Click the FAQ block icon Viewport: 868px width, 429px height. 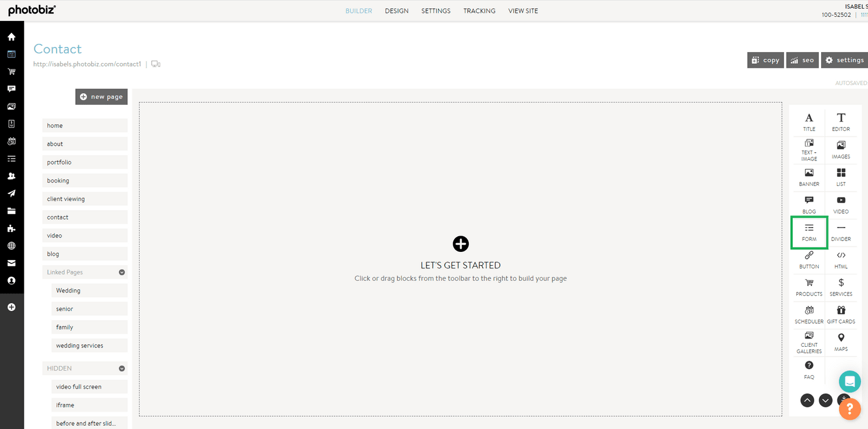point(809,369)
